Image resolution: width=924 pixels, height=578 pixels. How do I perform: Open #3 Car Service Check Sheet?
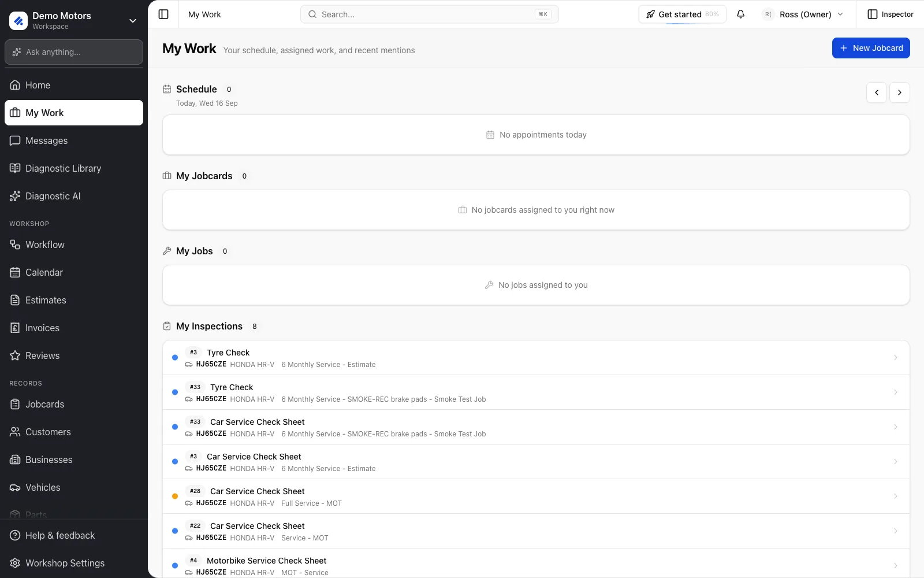tap(536, 462)
